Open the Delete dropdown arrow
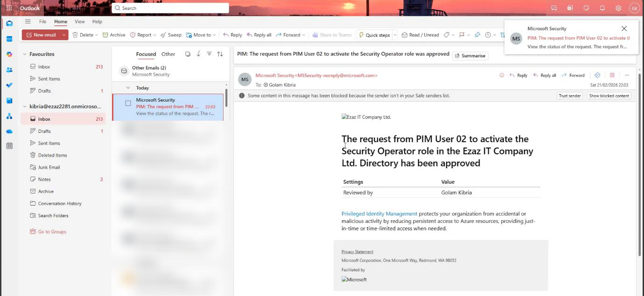Image resolution: width=644 pixels, height=296 pixels. pos(97,35)
